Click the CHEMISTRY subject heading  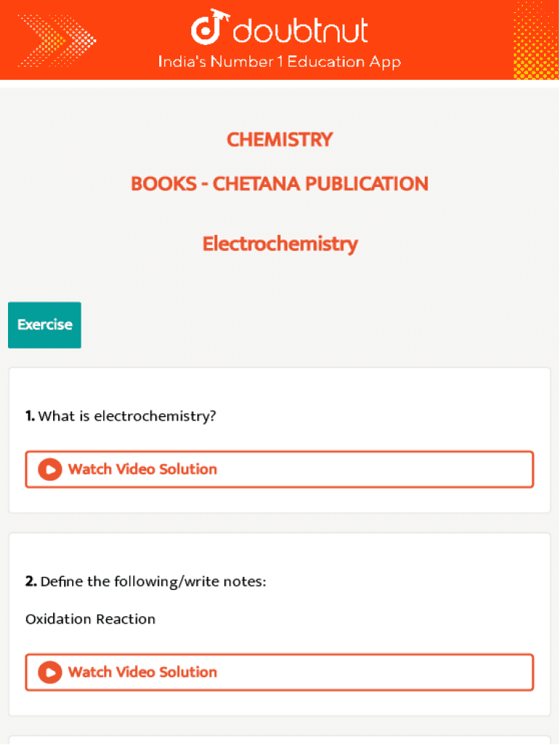click(279, 140)
